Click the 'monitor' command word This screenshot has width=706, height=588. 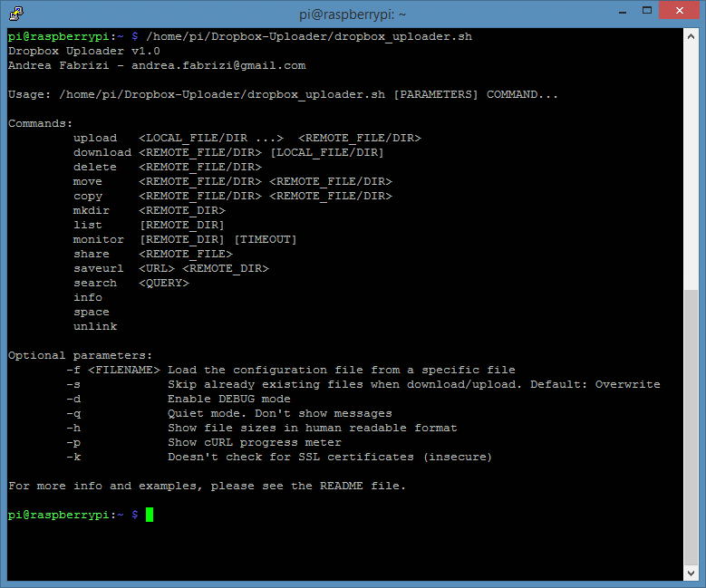pyautogui.click(x=99, y=239)
